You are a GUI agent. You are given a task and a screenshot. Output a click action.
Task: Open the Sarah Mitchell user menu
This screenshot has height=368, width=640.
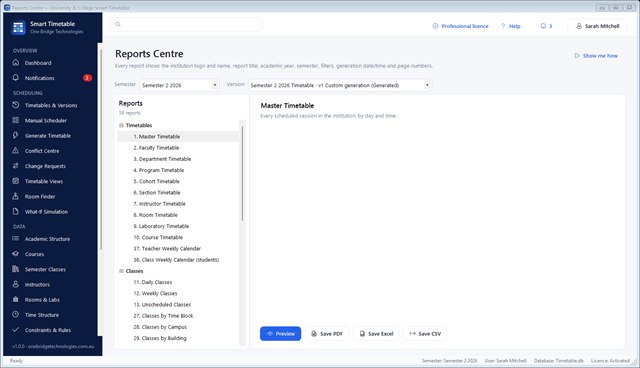(x=597, y=26)
